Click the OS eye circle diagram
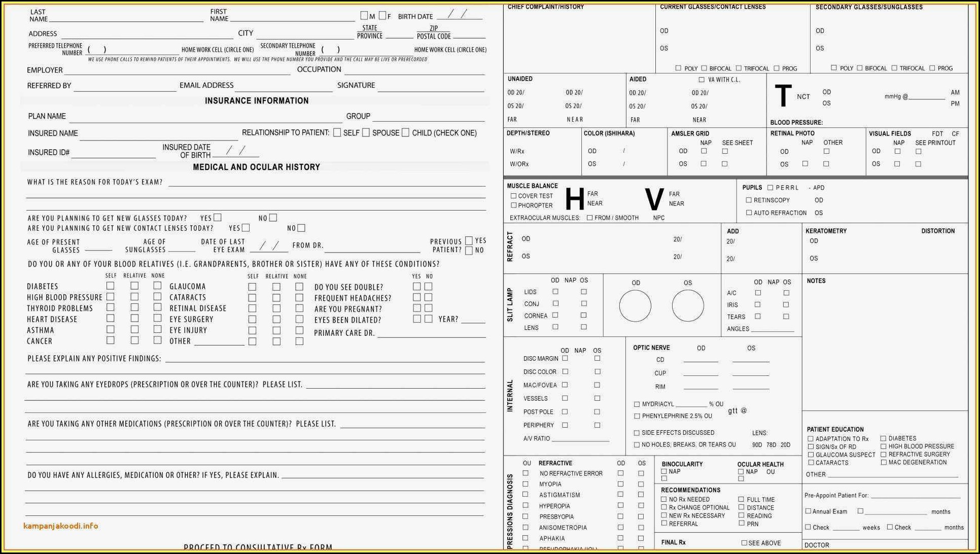This screenshot has width=980, height=554. tap(688, 305)
